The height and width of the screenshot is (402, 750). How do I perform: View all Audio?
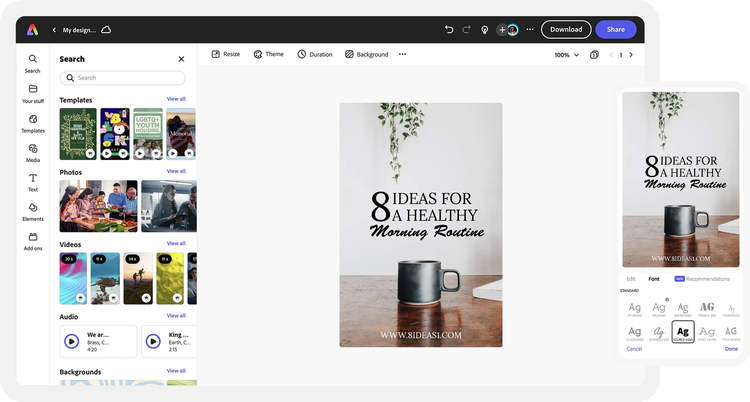[x=176, y=316]
